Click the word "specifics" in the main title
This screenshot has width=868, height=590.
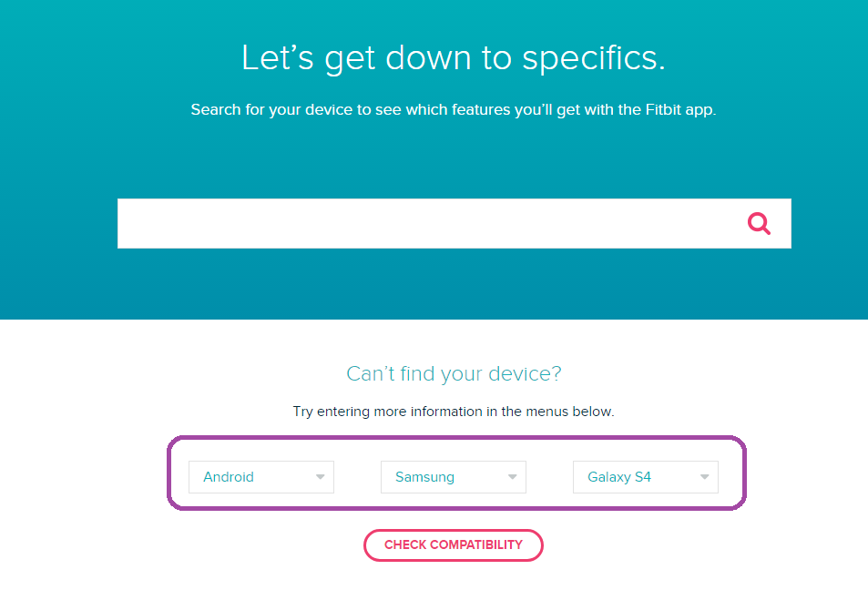(593, 57)
